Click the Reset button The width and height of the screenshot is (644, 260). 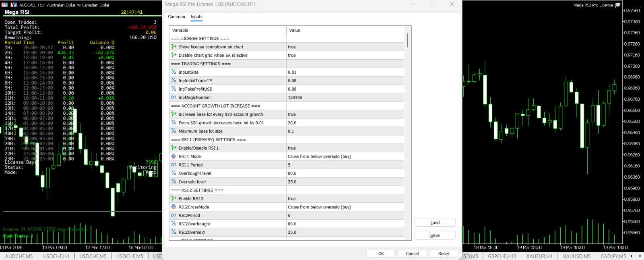(444, 254)
